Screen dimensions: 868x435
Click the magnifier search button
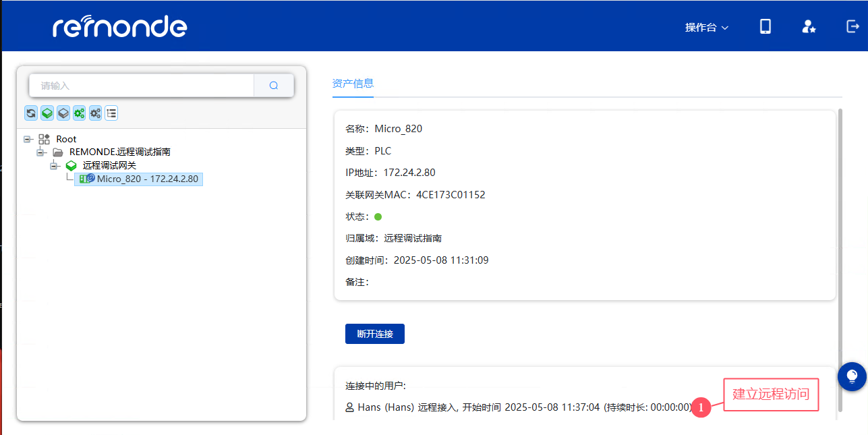click(274, 86)
